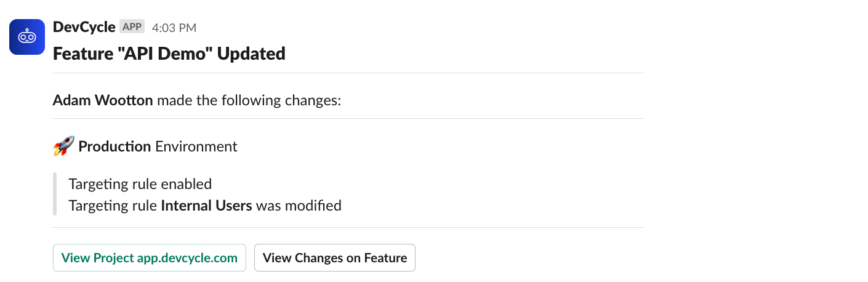Open the DevCycle robot avatar icon
Screen dimensions: 868x282
pos(27,37)
